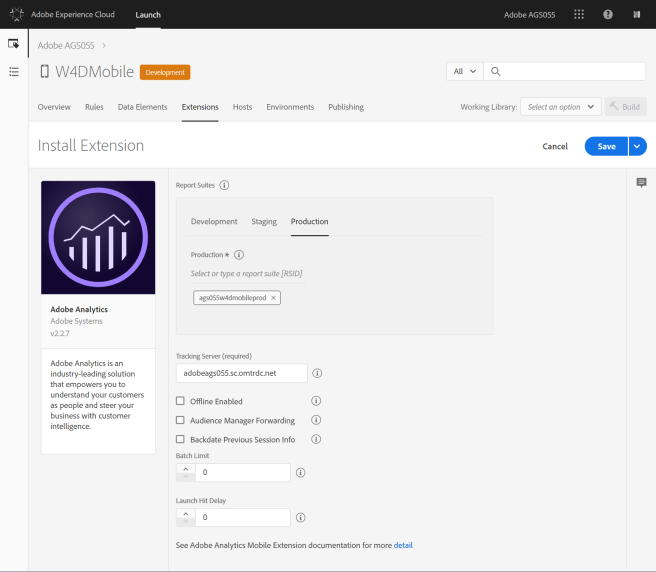Increase the Launch Hit Delay stepper

tap(184, 512)
